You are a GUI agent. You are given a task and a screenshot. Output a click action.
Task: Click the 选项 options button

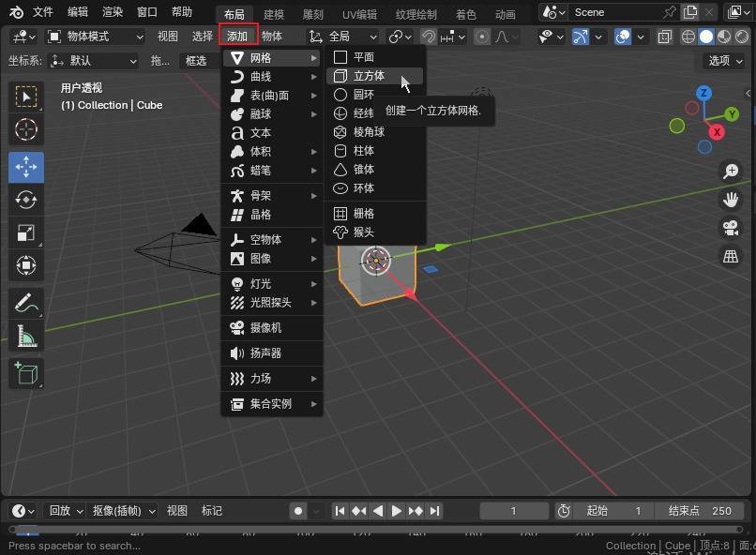(x=725, y=60)
